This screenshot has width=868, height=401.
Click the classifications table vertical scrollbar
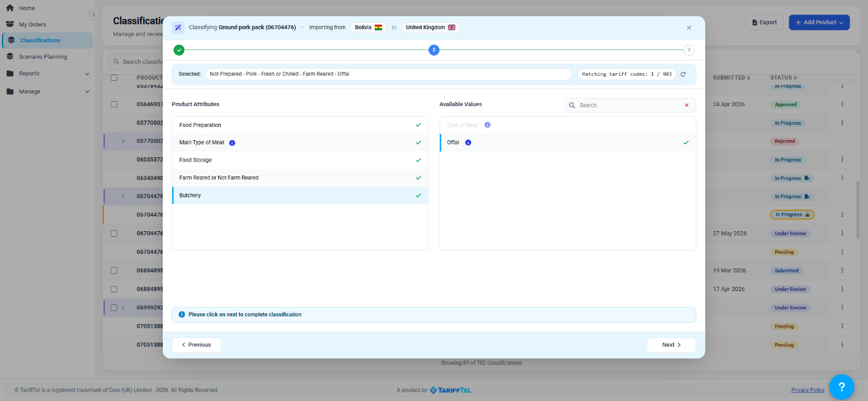point(858,210)
